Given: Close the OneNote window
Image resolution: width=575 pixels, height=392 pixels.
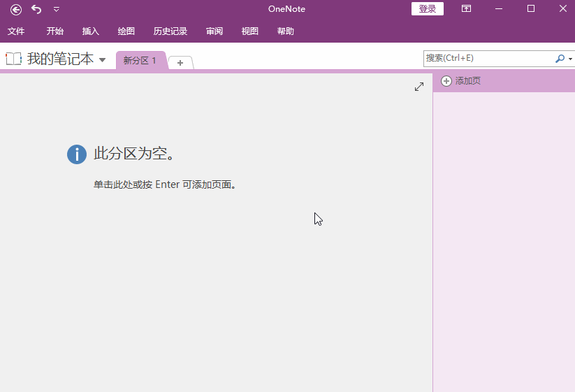Looking at the screenshot, I should coord(563,8).
